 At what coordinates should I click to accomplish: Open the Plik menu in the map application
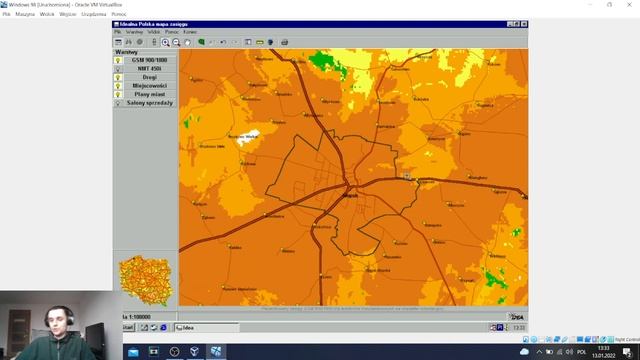[x=118, y=32]
